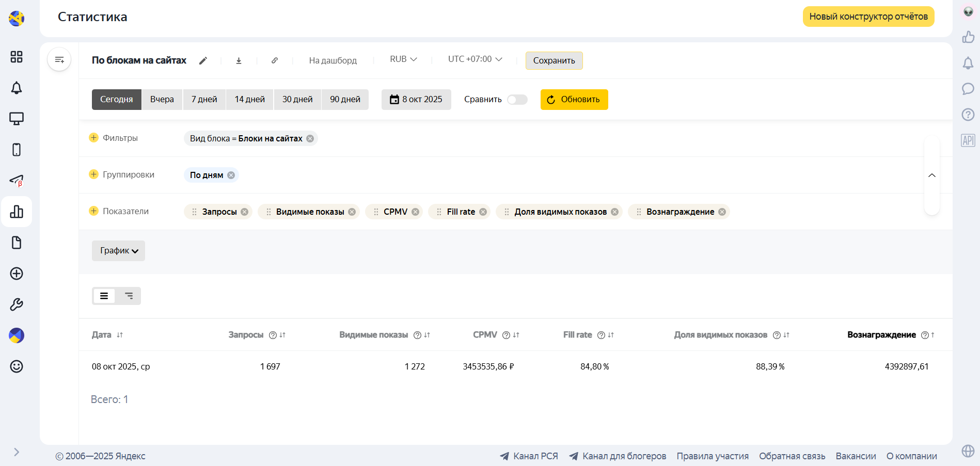Select the 7 дней period tab

(x=204, y=100)
